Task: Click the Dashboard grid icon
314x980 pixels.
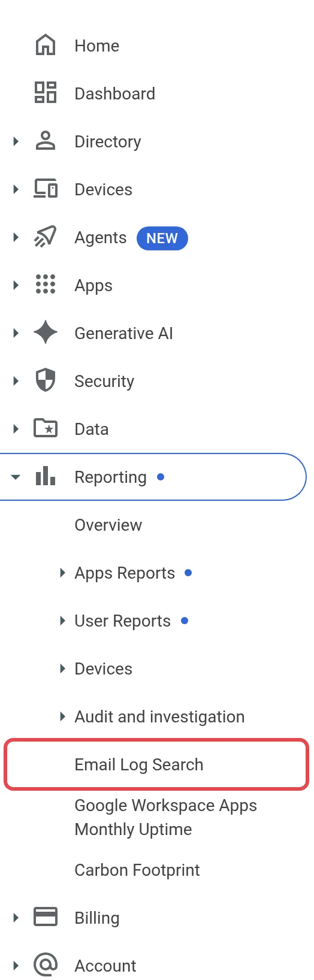Action: (46, 93)
